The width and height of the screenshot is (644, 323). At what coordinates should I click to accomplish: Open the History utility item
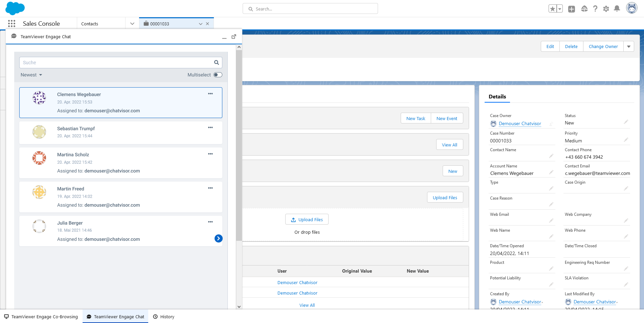pyautogui.click(x=163, y=317)
